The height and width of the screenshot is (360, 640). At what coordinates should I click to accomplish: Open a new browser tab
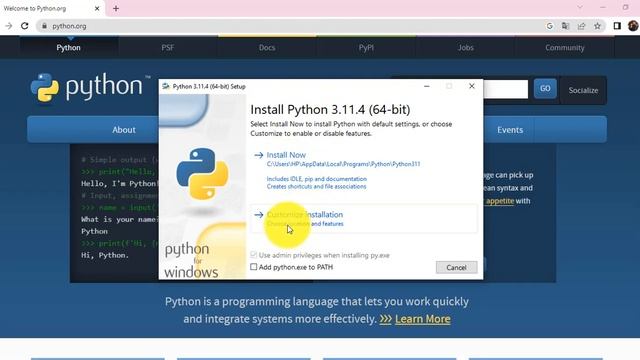coord(116,8)
